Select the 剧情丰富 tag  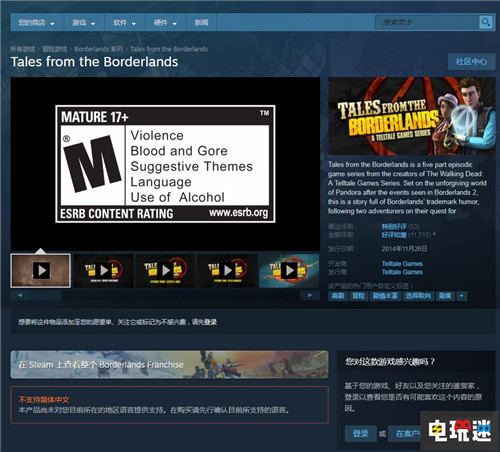pyautogui.click(x=385, y=296)
